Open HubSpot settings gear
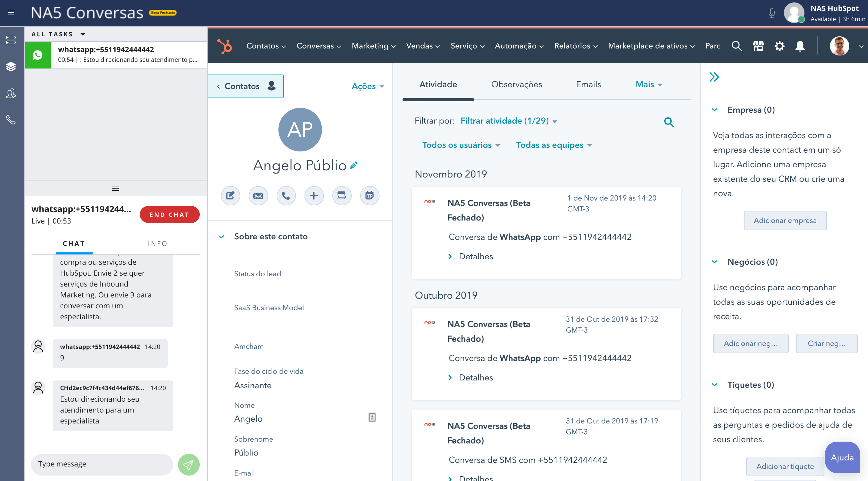This screenshot has height=481, width=868. 779,46
